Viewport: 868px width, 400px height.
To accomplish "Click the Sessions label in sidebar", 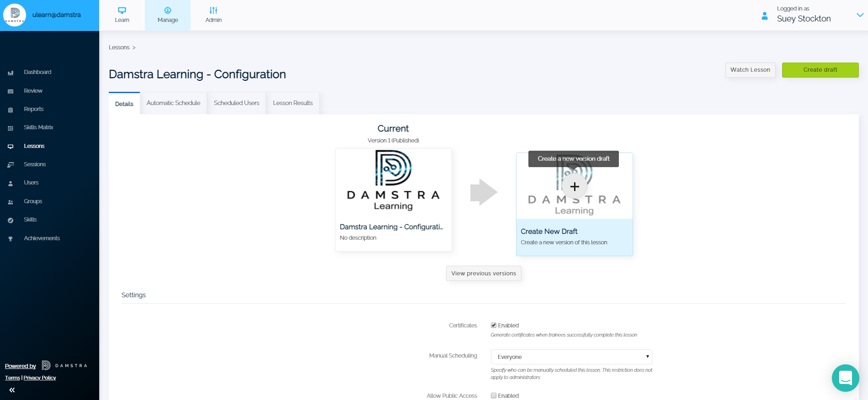I will [35, 164].
